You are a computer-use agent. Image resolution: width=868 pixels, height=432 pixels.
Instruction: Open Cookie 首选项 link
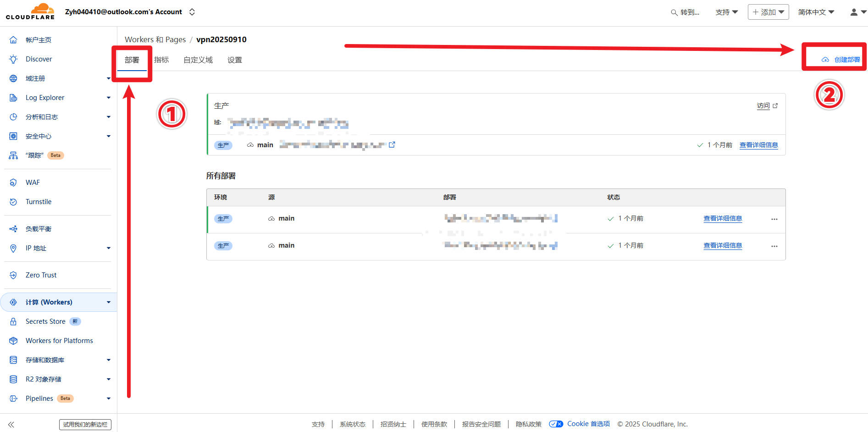[589, 424]
